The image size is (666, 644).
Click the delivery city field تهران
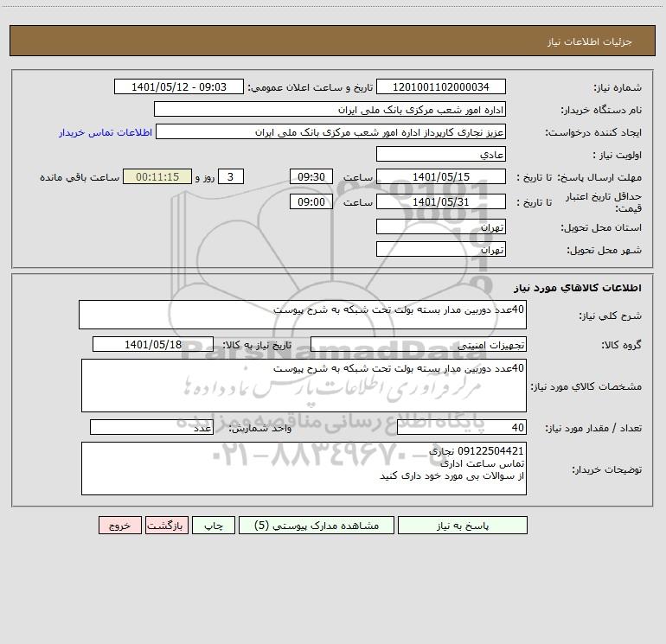(441, 249)
